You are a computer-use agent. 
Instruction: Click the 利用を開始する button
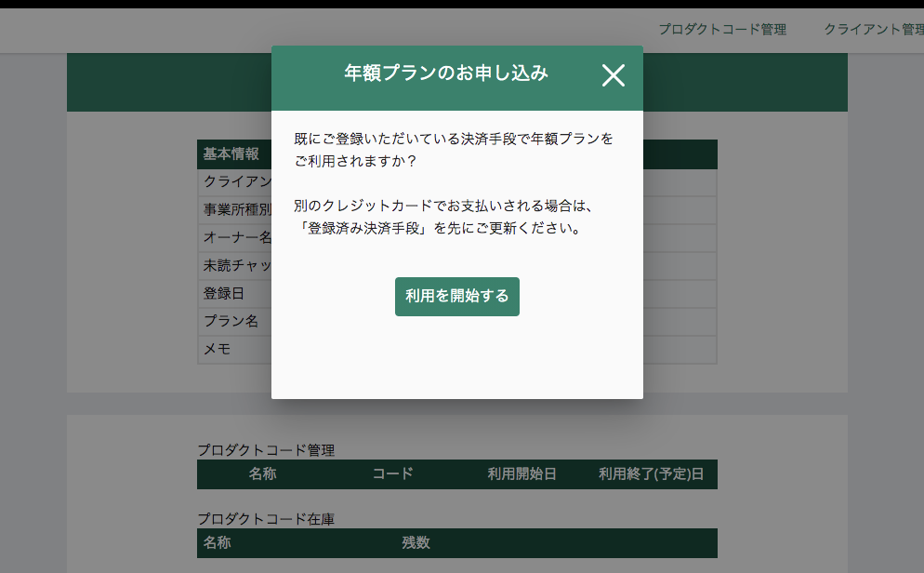pyautogui.click(x=456, y=297)
